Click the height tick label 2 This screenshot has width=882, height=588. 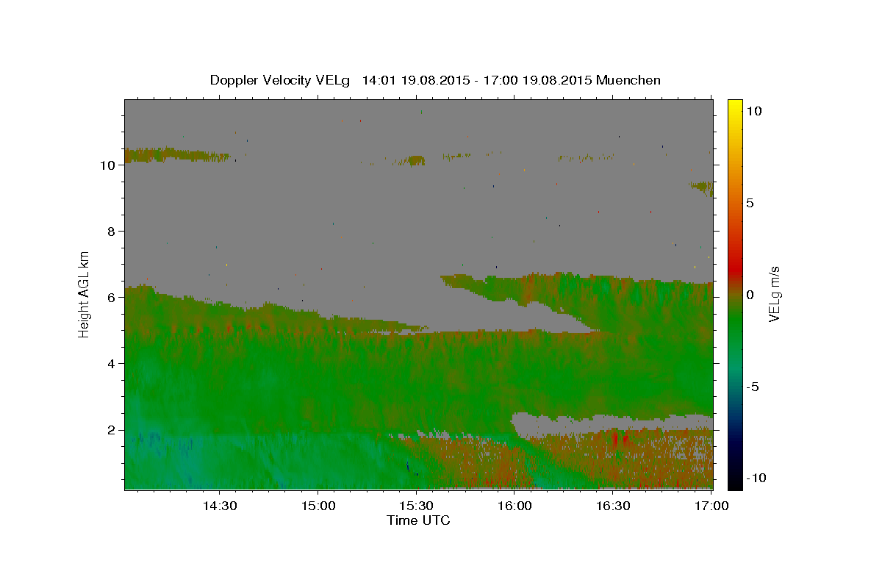(110, 429)
